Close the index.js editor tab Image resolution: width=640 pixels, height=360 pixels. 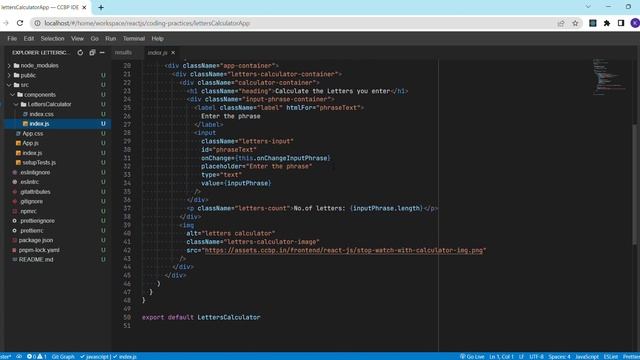173,53
